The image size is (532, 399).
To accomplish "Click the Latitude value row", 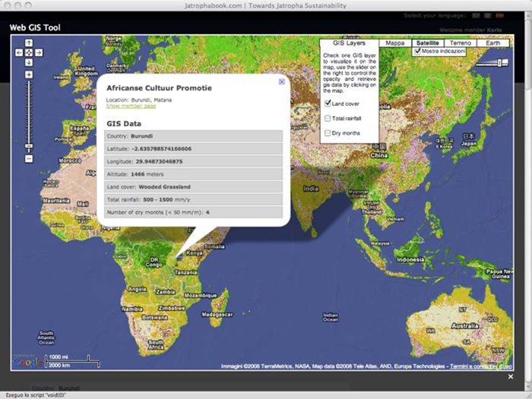I will point(193,149).
